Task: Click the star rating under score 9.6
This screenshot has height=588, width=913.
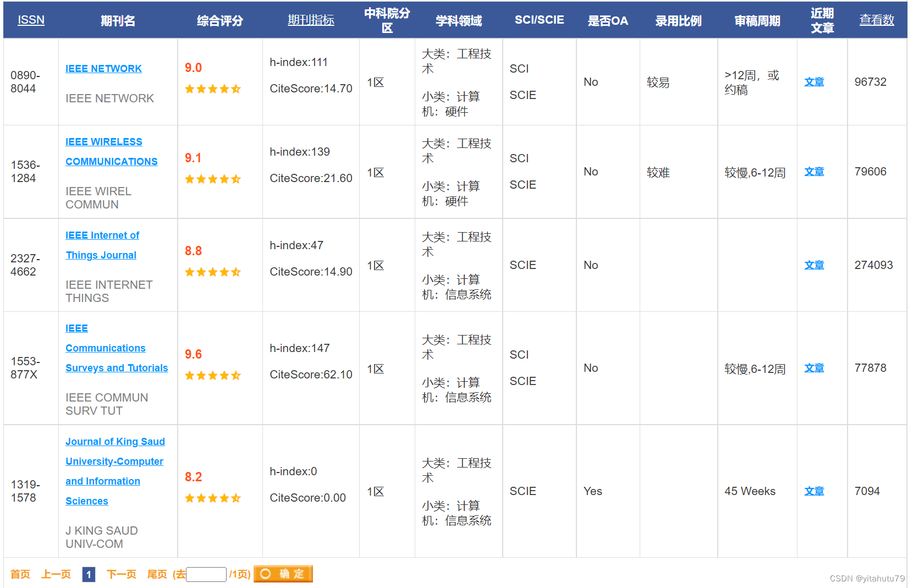Action: click(x=213, y=376)
